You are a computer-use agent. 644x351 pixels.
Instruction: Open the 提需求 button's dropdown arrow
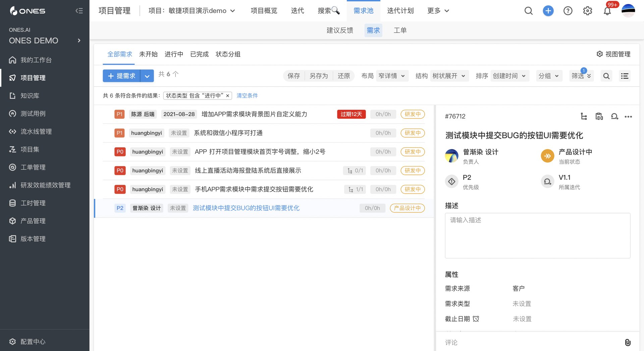147,76
